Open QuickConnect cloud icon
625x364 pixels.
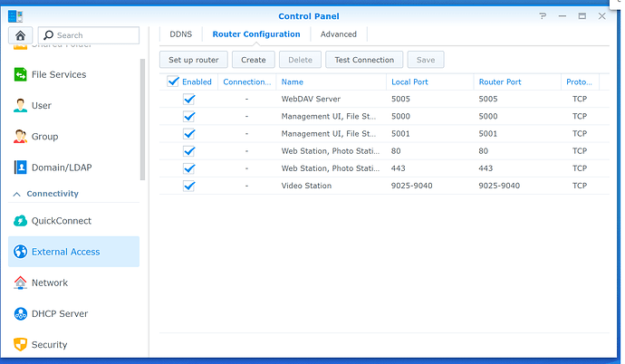(20, 221)
